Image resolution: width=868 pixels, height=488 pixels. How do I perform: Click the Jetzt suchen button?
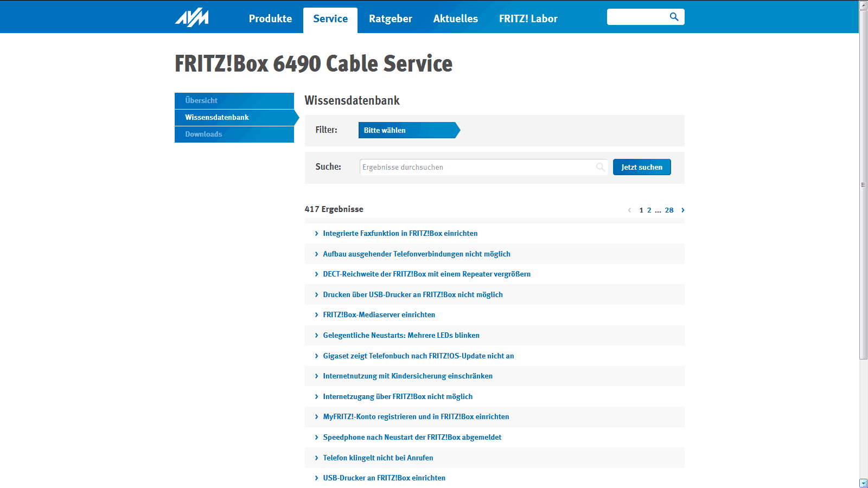tap(642, 167)
